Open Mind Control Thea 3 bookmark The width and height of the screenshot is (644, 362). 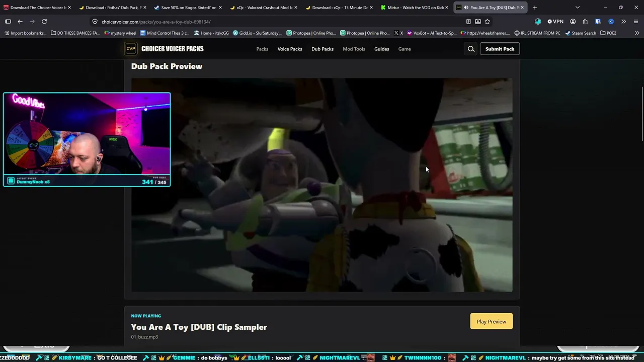click(165, 33)
